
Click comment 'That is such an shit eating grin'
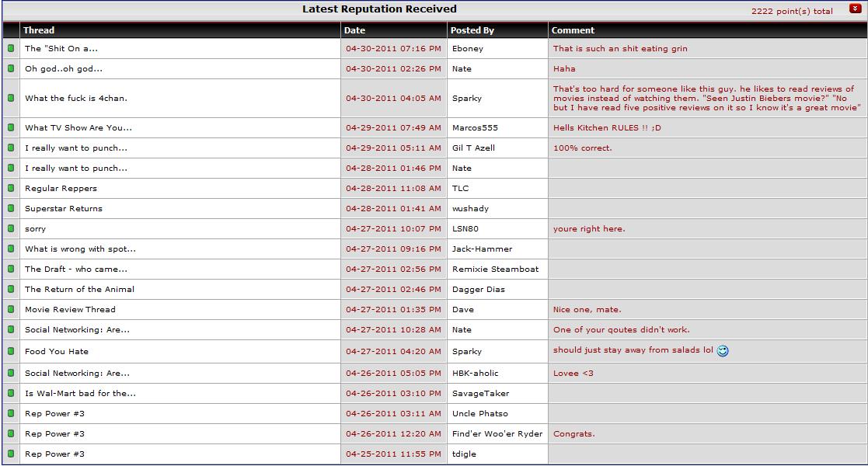pos(620,49)
